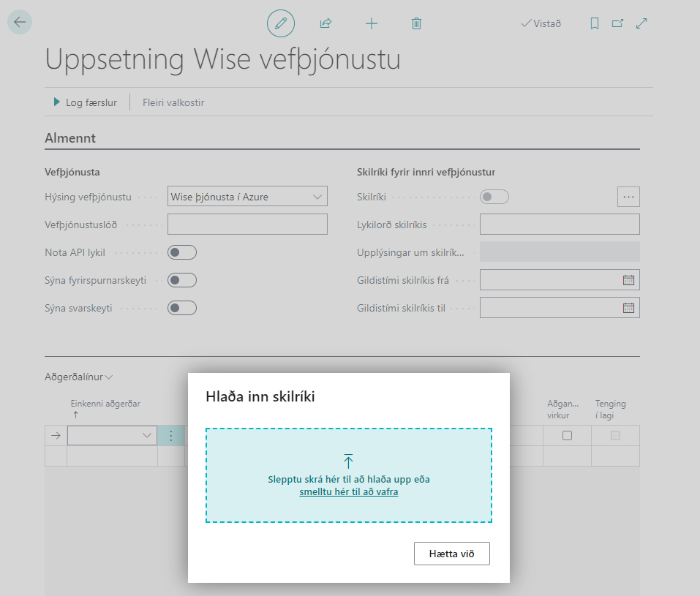Click the back arrow icon
Viewport: 700px width, 596px height.
pyautogui.click(x=20, y=22)
